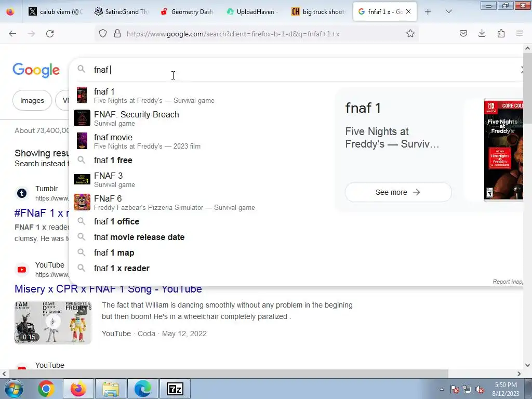Open the tracking protection shield icon
The height and width of the screenshot is (399, 532).
click(103, 34)
